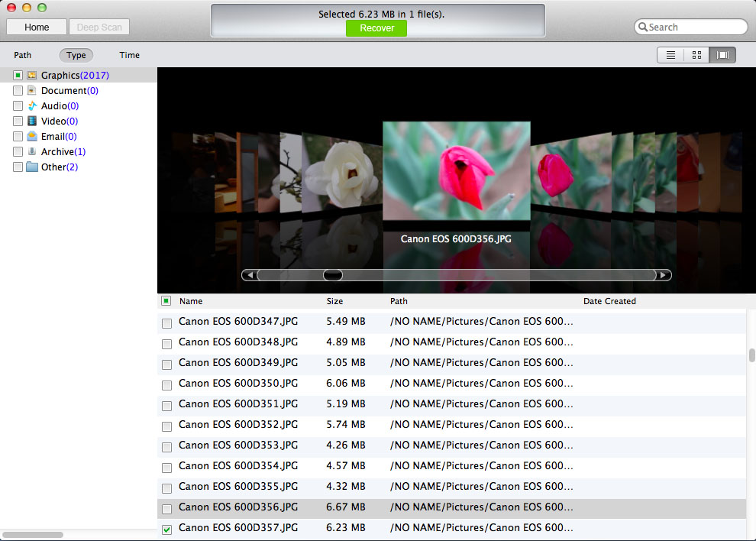The height and width of the screenshot is (541, 756).
Task: Click the Archive category icon
Action: pyautogui.click(x=32, y=151)
